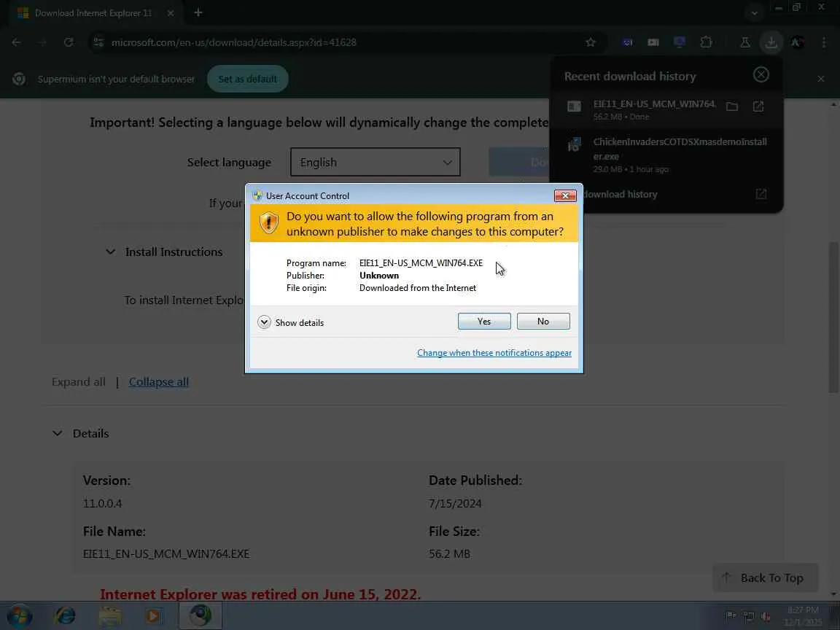Click the Action Center flag tray icon
Screen dimensions: 840x630
pos(730,616)
